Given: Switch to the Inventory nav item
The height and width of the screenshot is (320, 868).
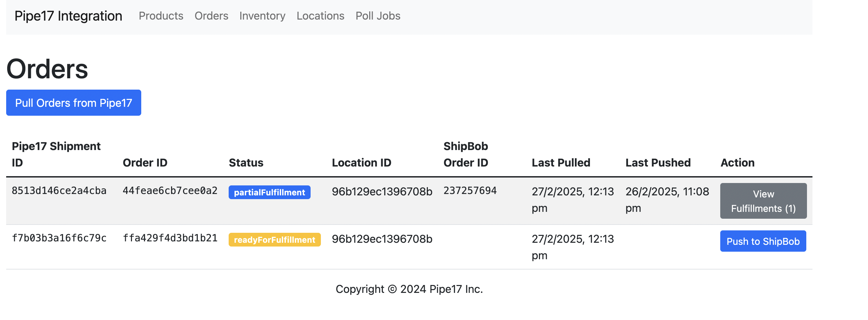Looking at the screenshot, I should [262, 16].
